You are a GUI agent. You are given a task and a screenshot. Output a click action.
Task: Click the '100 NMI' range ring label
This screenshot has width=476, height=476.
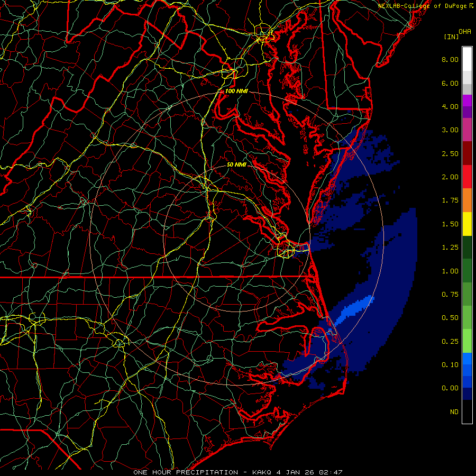click(236, 91)
